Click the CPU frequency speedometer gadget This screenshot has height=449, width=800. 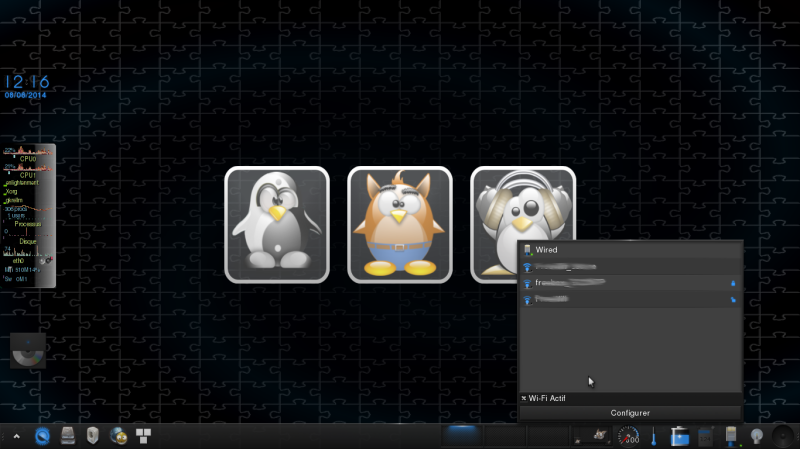(x=629, y=436)
